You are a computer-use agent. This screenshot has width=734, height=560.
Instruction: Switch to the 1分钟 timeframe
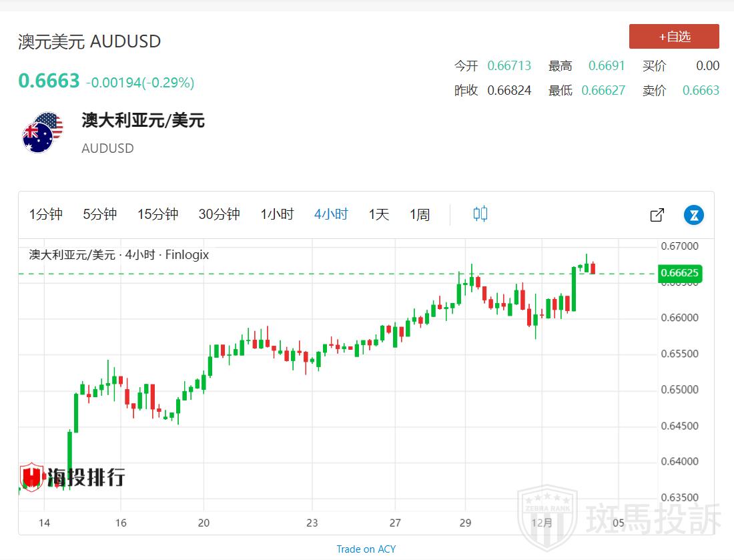[45, 215]
